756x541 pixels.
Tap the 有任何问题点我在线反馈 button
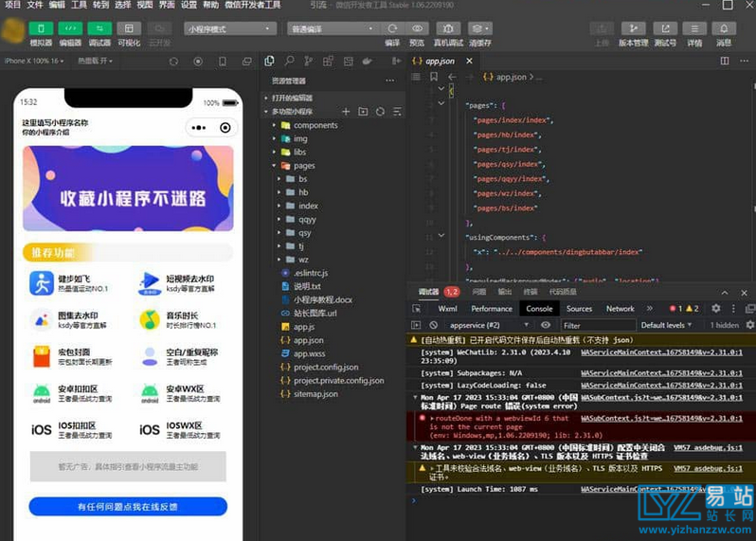pyautogui.click(x=128, y=507)
